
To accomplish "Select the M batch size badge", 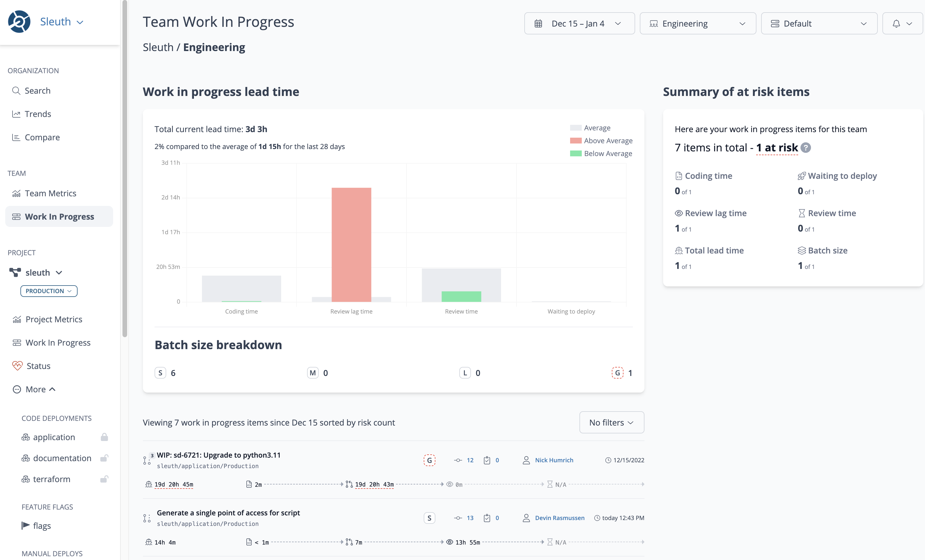I will click(x=313, y=372).
